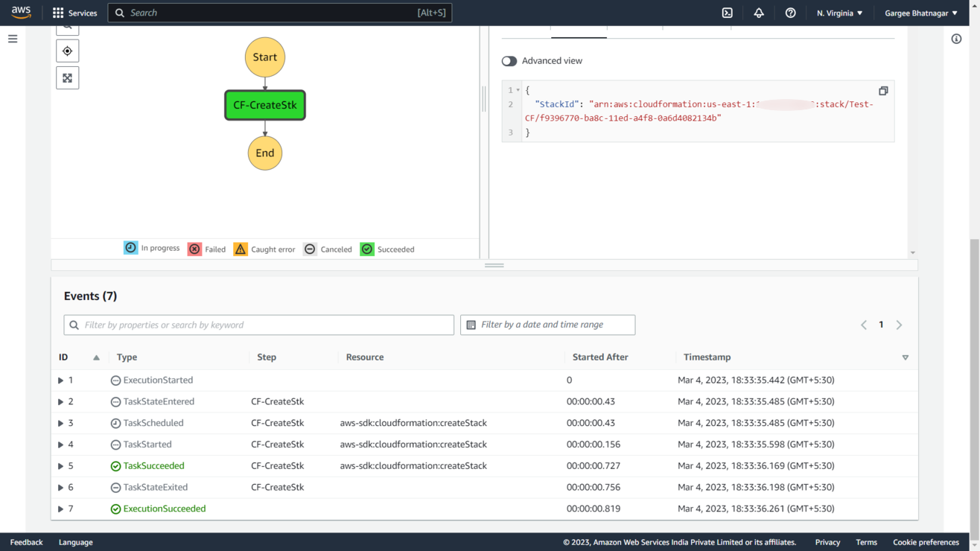
Task: Open the left hamburger navigation menu
Action: [x=13, y=39]
